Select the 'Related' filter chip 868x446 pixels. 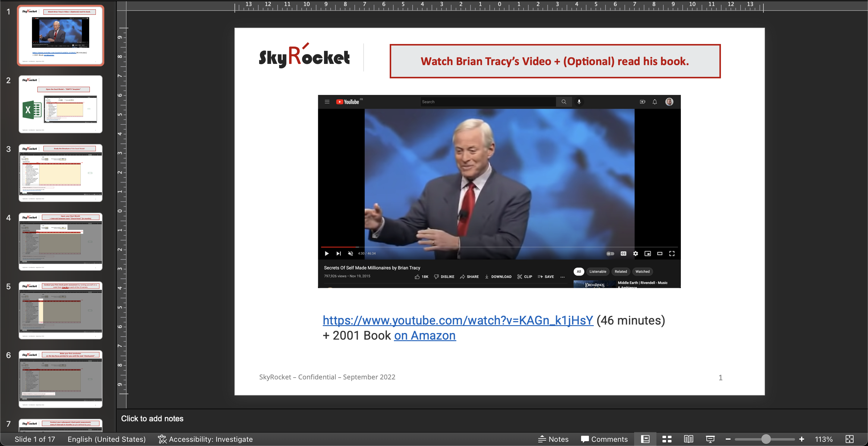(x=621, y=272)
